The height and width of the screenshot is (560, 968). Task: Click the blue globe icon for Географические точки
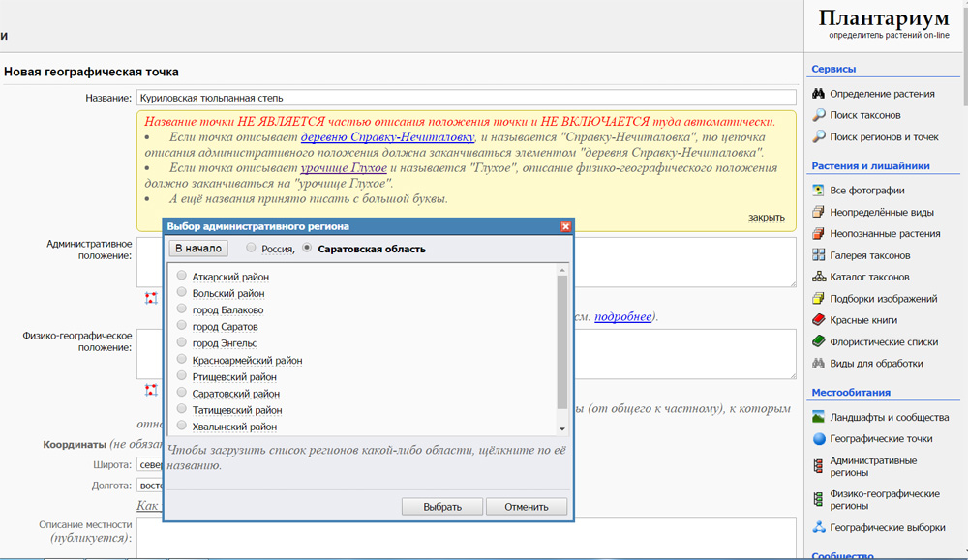click(x=818, y=439)
